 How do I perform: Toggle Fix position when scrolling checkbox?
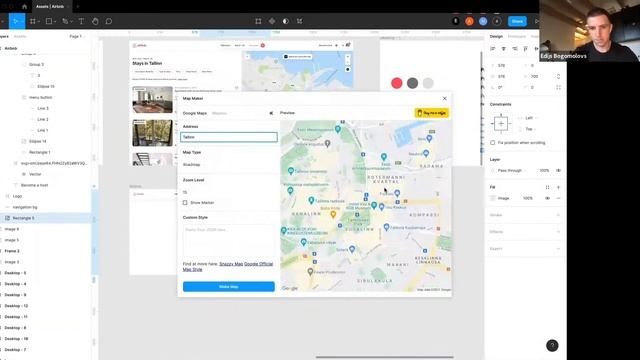pos(493,143)
